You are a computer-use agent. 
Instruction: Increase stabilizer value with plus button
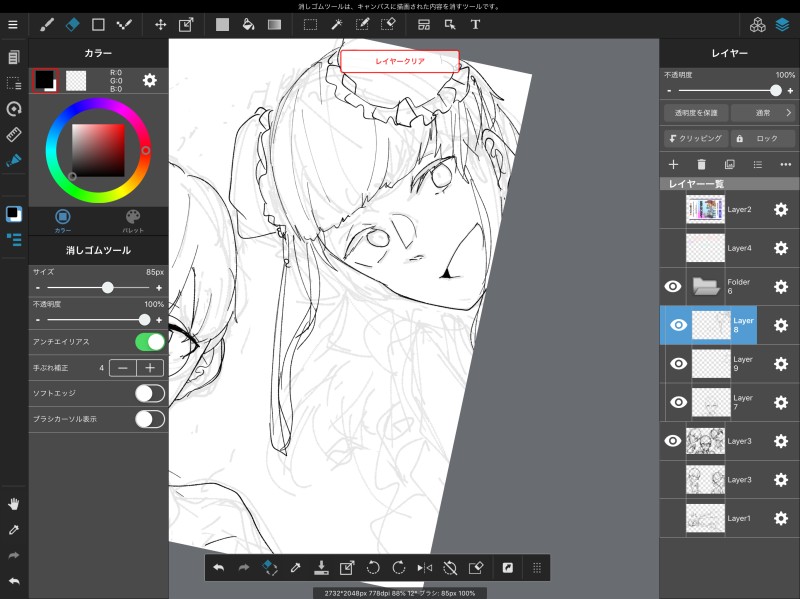150,368
